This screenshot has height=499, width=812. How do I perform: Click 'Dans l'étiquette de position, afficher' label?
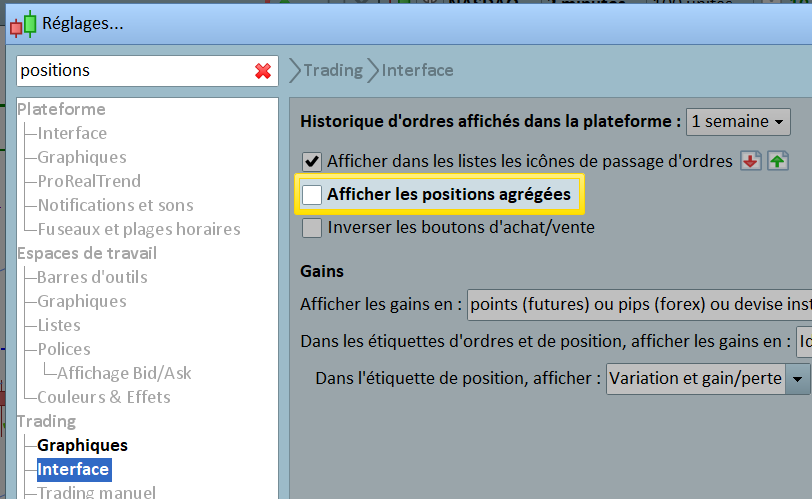click(458, 378)
